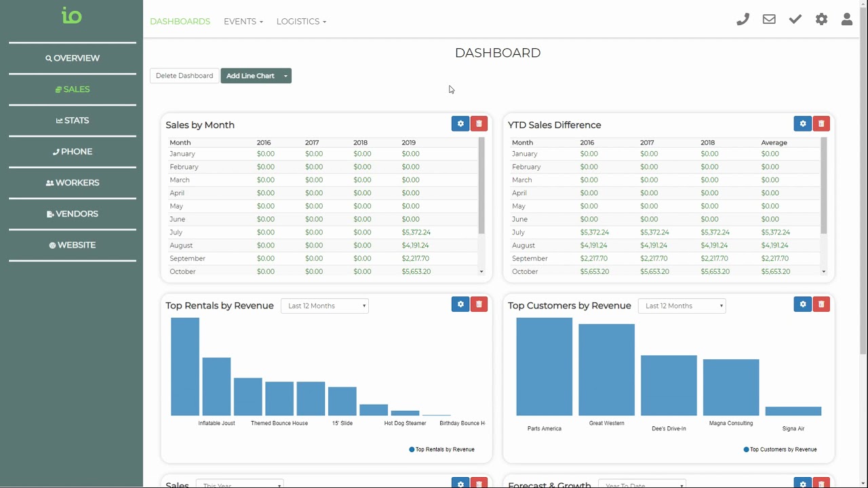Toggle the Top Rentals by Revenue legend
This screenshot has height=488, width=868.
pos(441,449)
